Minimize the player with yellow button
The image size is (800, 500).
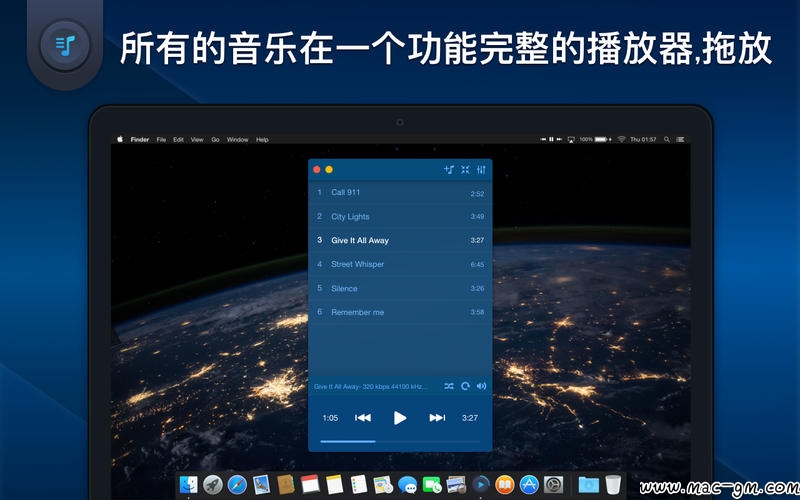coord(329,169)
